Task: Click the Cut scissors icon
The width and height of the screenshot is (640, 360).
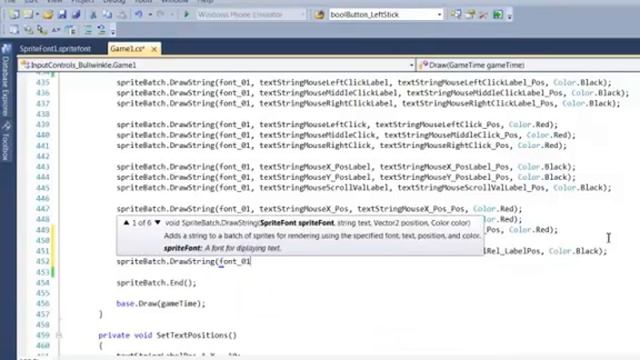Action: tap(93, 15)
